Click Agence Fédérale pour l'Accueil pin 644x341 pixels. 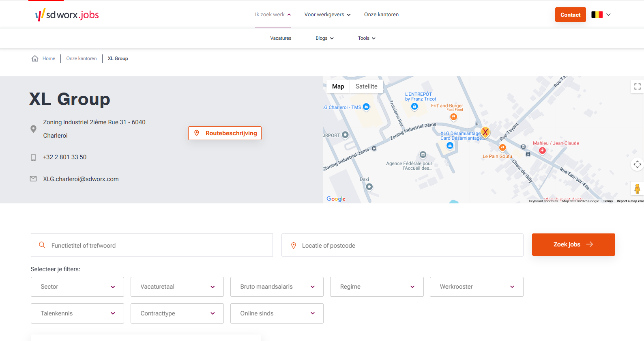pos(423,155)
